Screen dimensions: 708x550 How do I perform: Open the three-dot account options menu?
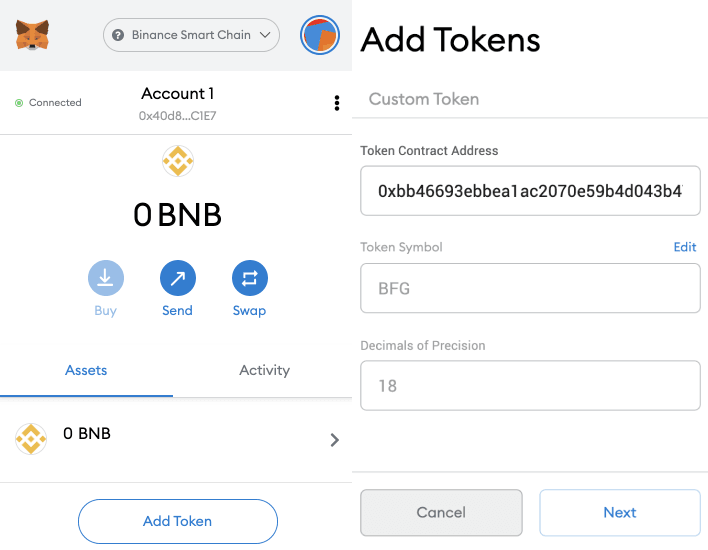[337, 103]
